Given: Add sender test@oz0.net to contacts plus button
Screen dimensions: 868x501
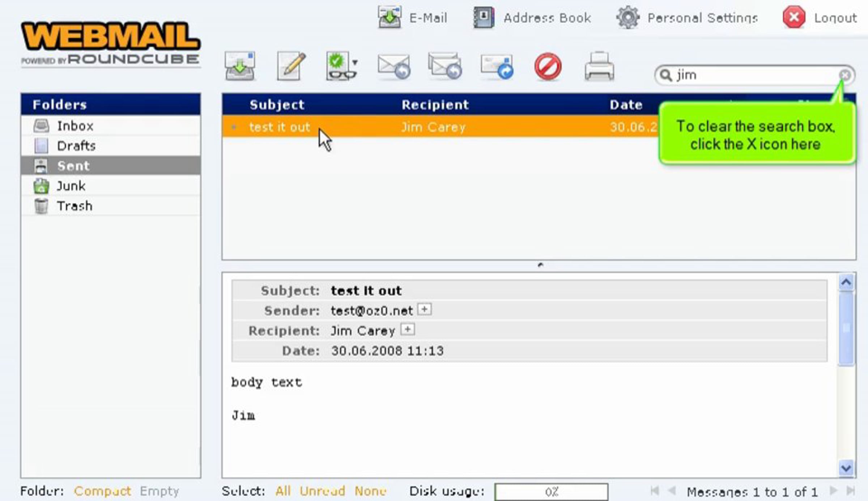Looking at the screenshot, I should [424, 310].
